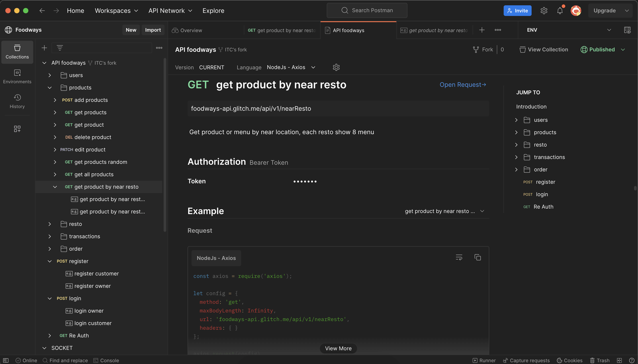Open the Runner from status bar
638x364 pixels.
pyautogui.click(x=484, y=360)
